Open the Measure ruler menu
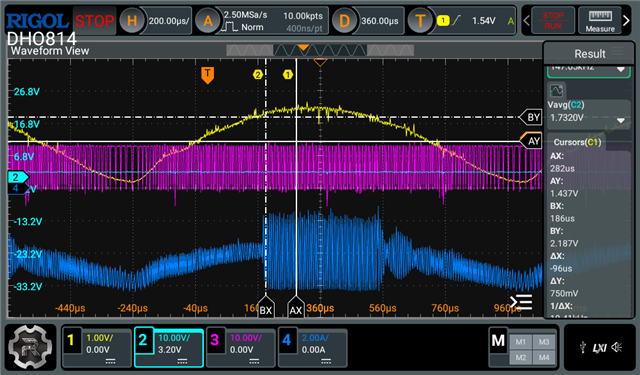640x375 pixels. coord(600,20)
